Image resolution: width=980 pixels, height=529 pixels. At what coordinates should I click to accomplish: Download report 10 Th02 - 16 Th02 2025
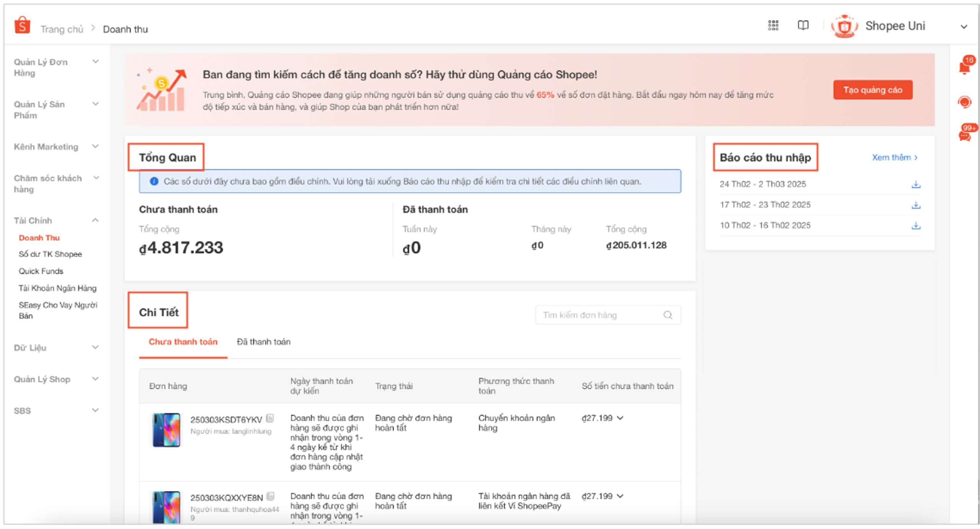pyautogui.click(x=916, y=226)
